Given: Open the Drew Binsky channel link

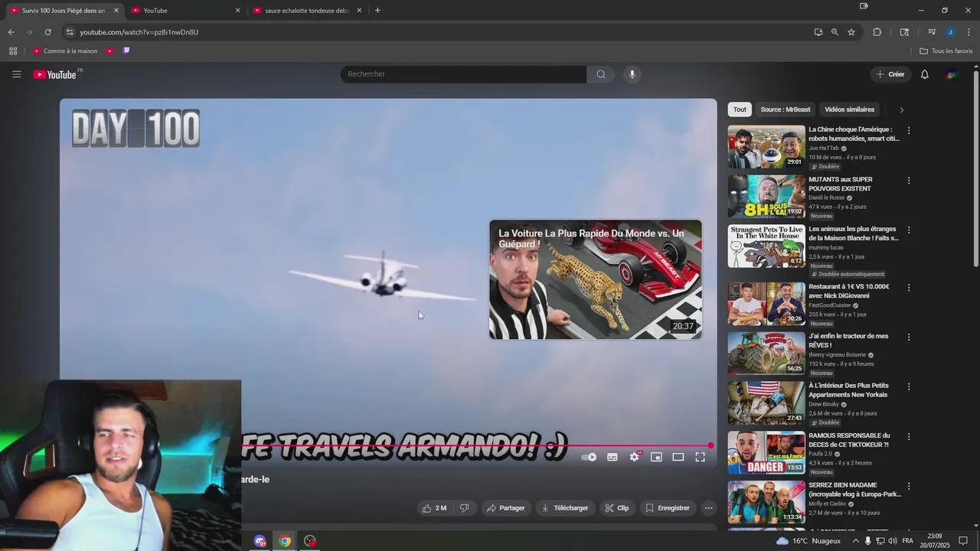Looking at the screenshot, I should pos(824,404).
